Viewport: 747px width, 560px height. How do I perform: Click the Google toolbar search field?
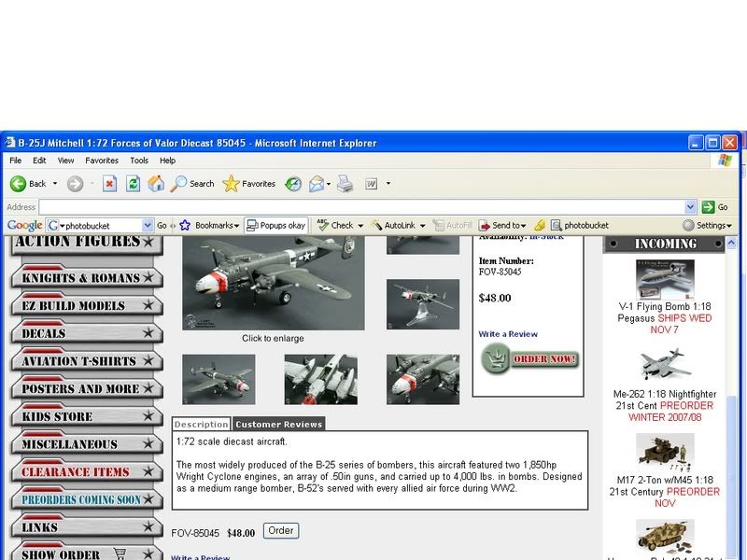[100, 225]
